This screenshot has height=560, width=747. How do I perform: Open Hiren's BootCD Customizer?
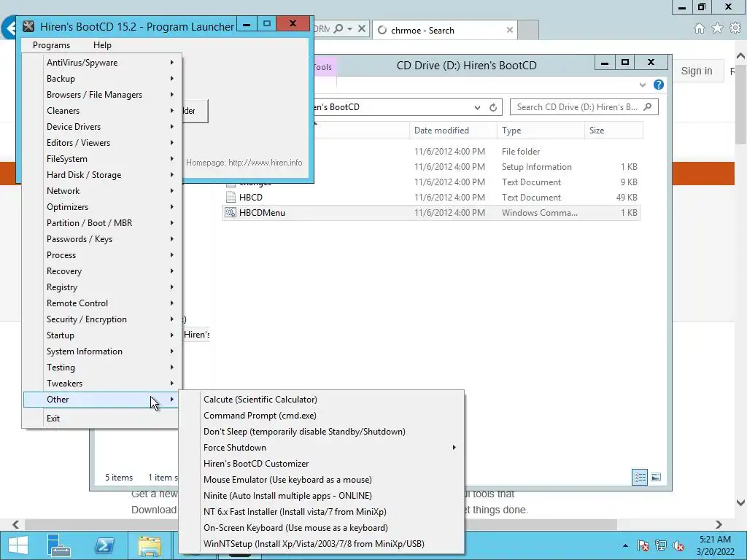(321, 463)
